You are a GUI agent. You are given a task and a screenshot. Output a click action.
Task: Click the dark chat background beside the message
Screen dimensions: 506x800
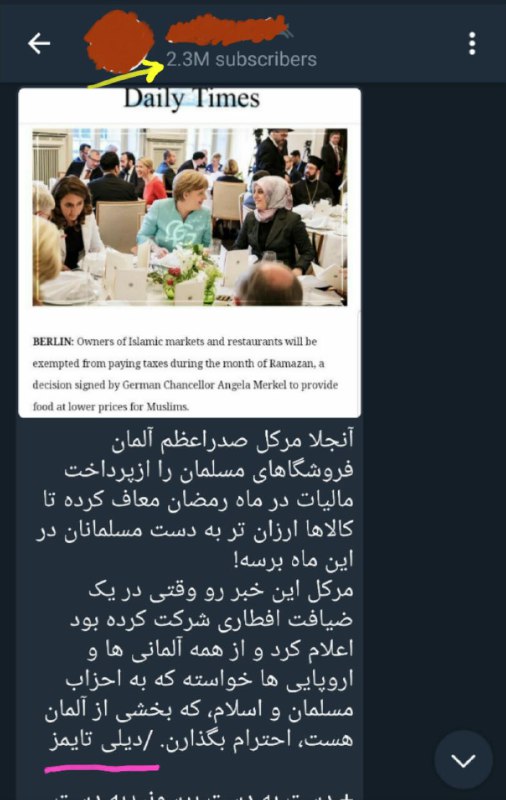434,357
